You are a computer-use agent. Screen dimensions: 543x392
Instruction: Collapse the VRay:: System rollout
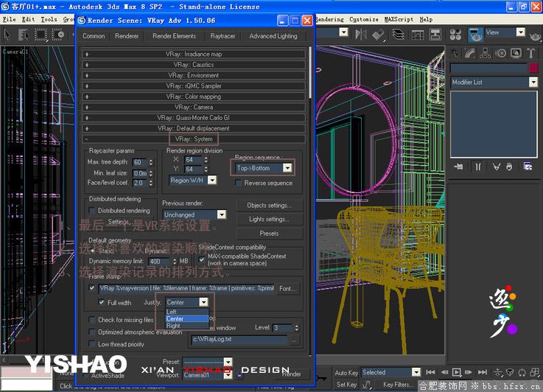tap(194, 139)
